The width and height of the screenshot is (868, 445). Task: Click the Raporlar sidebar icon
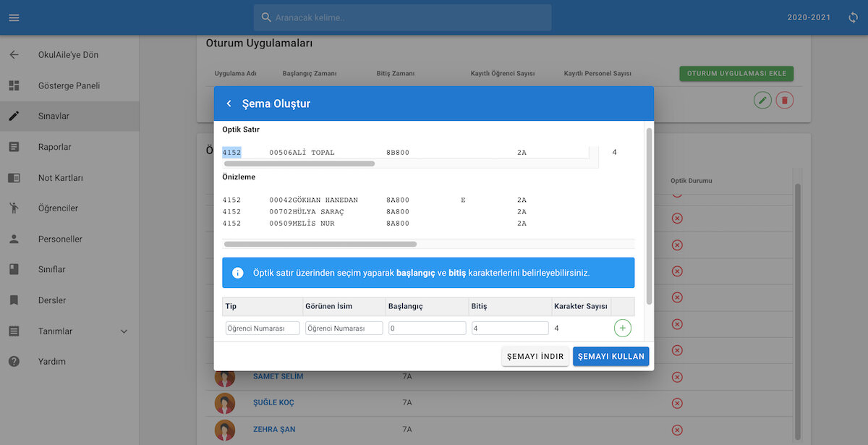point(14,147)
